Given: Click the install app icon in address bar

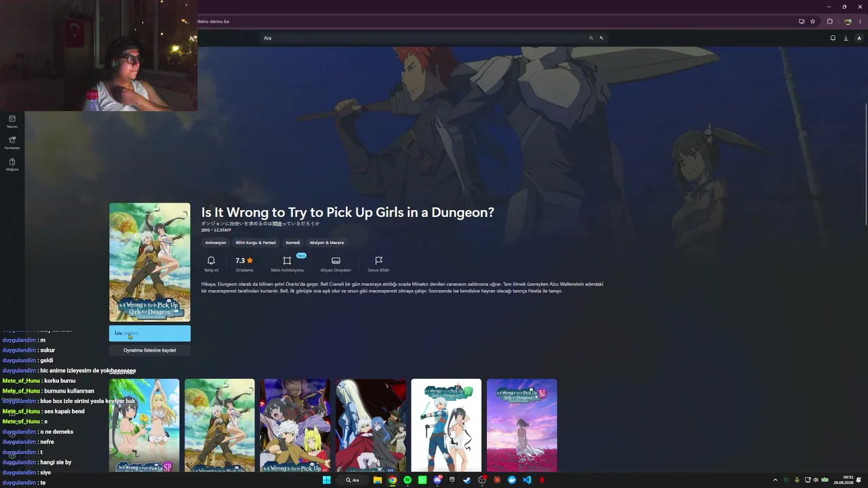Looking at the screenshot, I should (802, 21).
